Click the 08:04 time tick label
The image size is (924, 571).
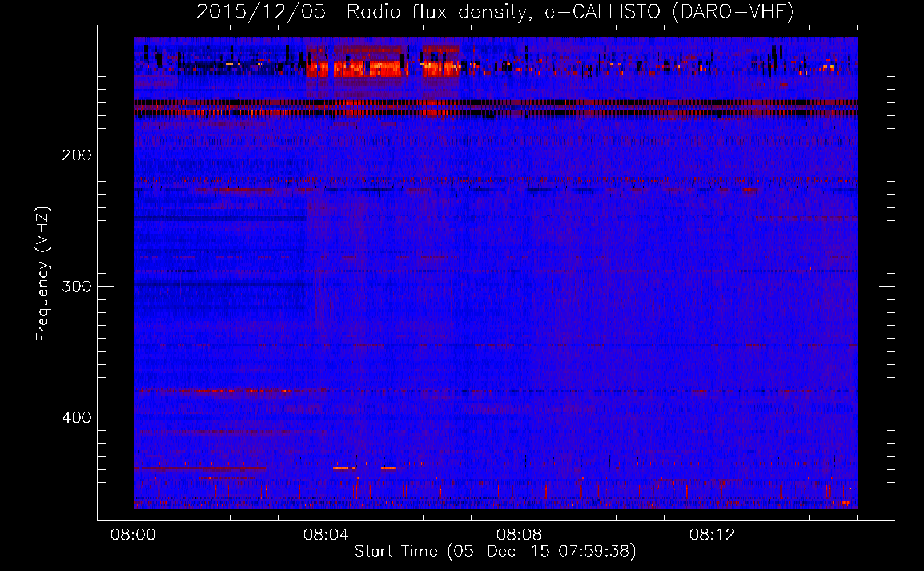click(327, 535)
